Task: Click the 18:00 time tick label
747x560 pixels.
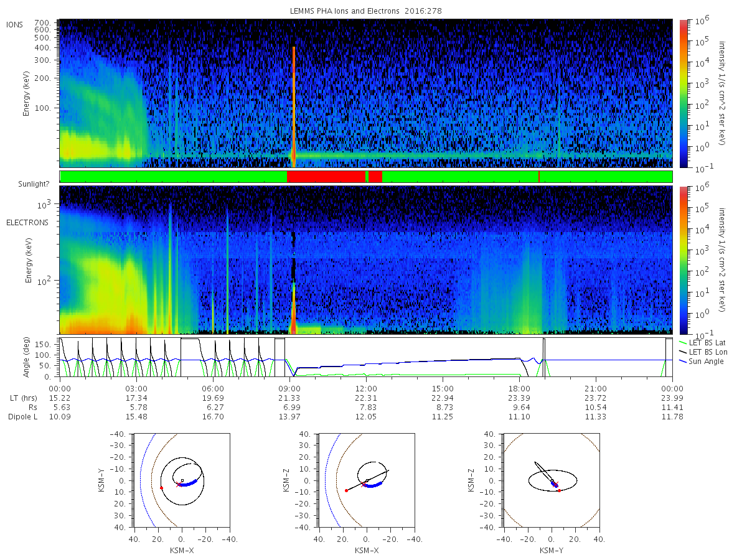Action: coord(519,389)
